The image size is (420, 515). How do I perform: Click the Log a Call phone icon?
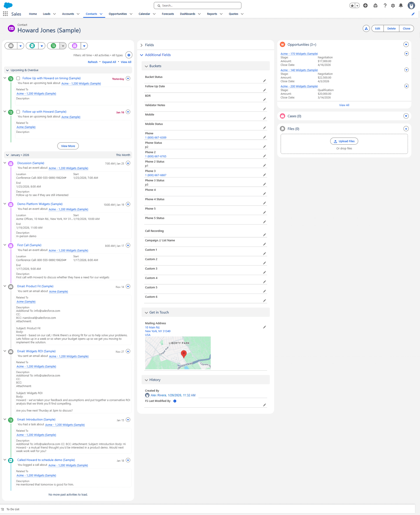point(32,46)
